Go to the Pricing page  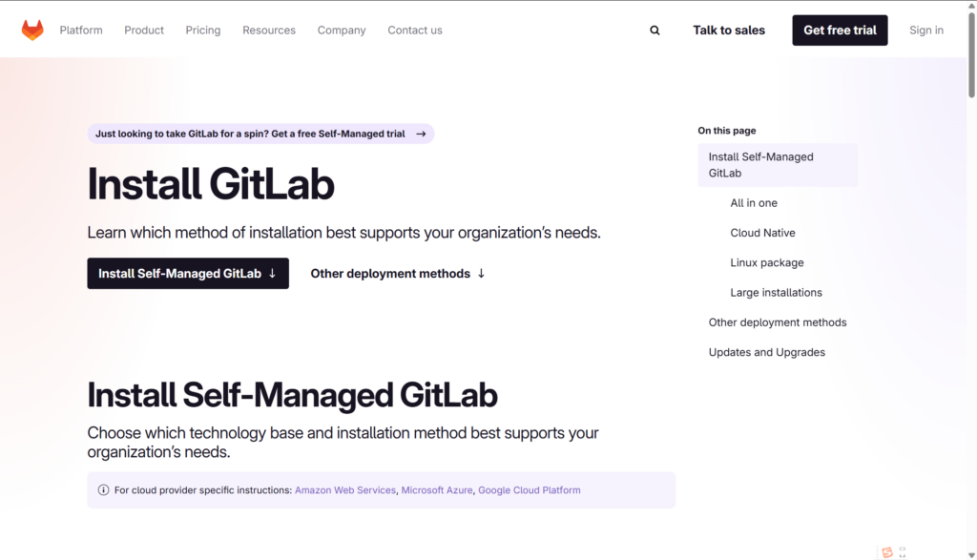203,31
